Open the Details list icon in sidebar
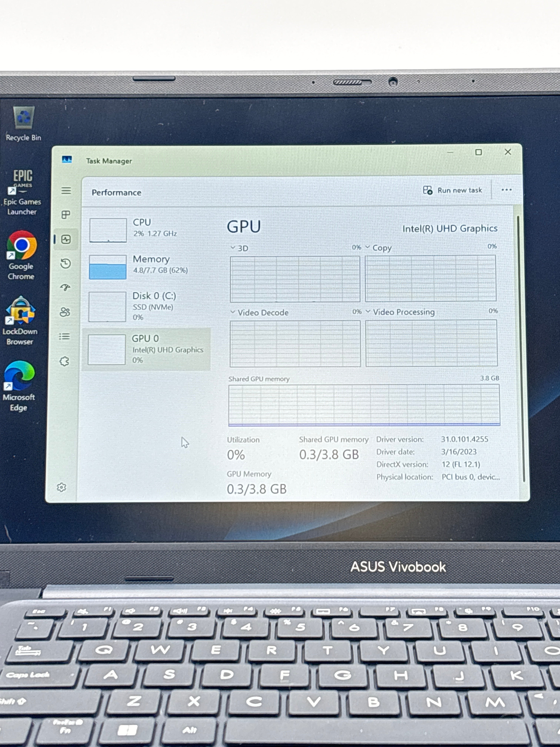 tap(64, 337)
